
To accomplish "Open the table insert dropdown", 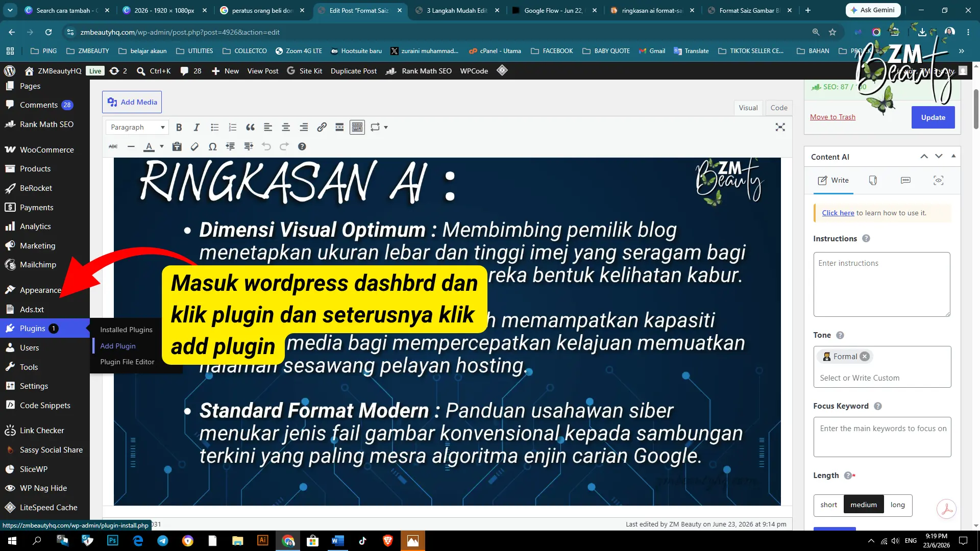I will pyautogui.click(x=379, y=128).
